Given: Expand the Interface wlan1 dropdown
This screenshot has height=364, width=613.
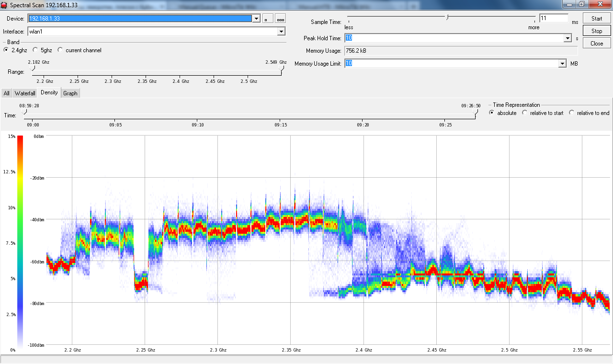Looking at the screenshot, I should pyautogui.click(x=281, y=32).
